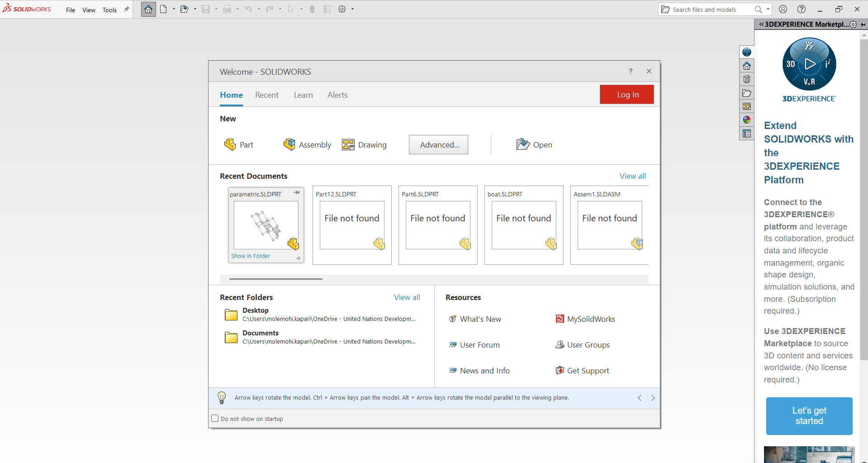Click the Undo icon in toolbar
The height and width of the screenshot is (463, 868).
248,9
